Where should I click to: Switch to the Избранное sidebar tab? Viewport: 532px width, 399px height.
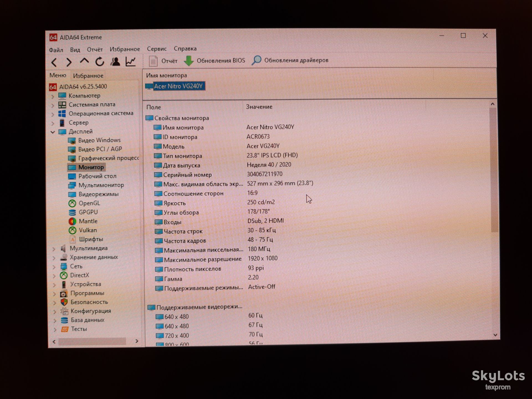click(88, 76)
